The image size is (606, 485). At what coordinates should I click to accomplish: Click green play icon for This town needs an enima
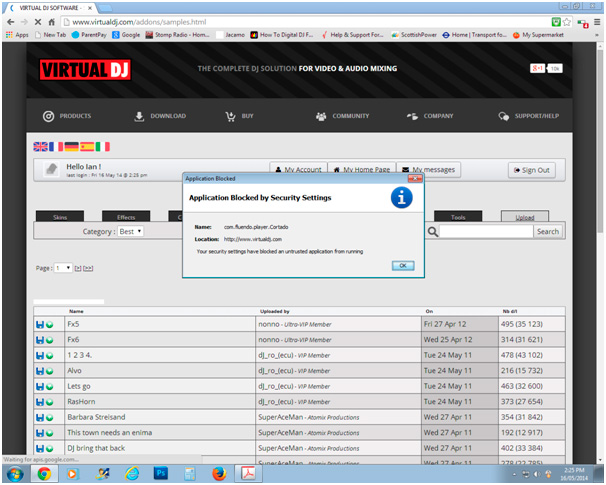pos(49,433)
